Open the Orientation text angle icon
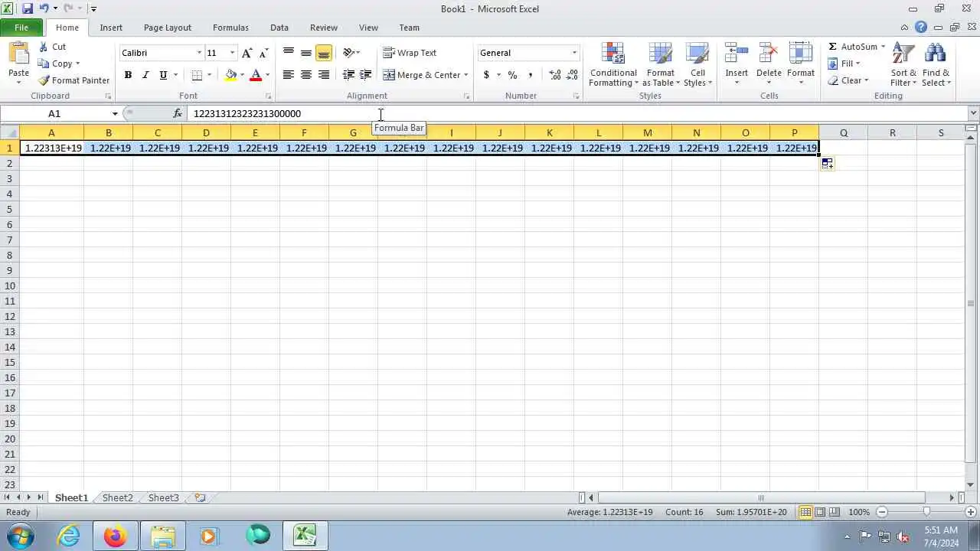 point(349,53)
